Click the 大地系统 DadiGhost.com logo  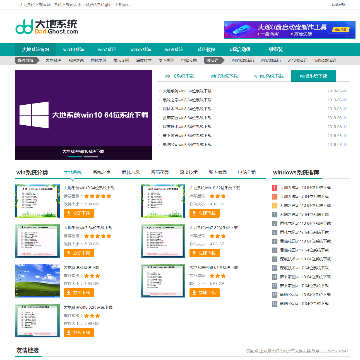(47, 27)
